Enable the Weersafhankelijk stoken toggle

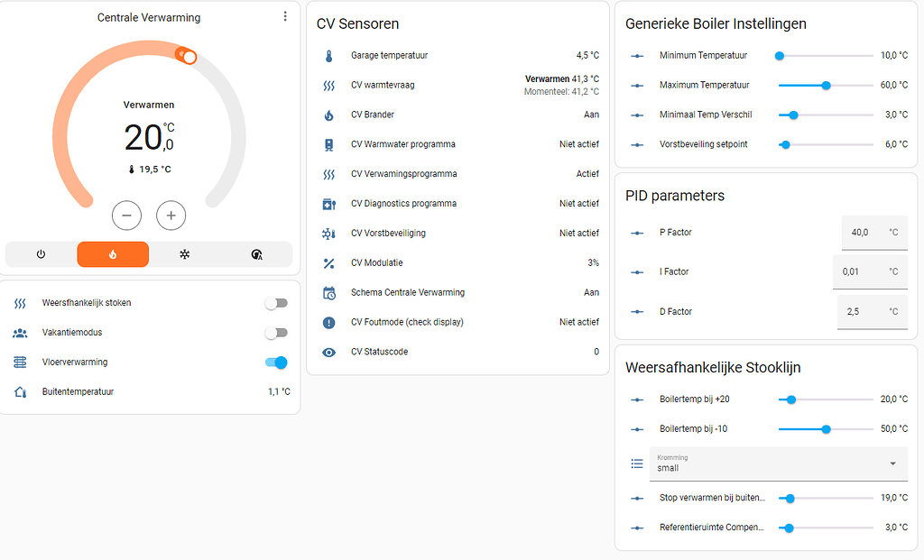point(276,303)
